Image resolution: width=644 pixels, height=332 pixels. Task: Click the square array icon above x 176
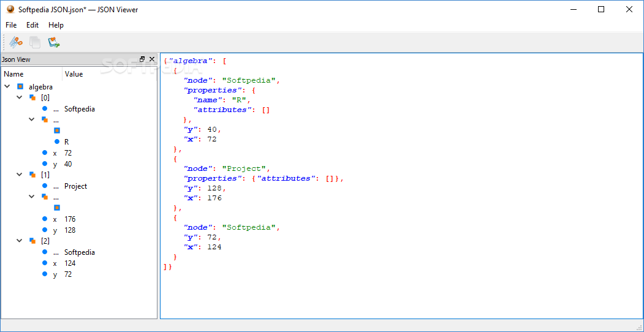coord(57,208)
